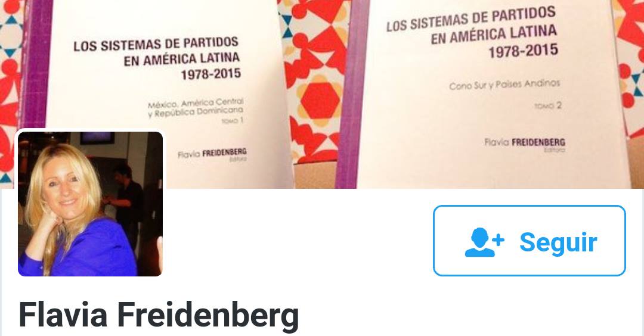Click author name on the Tomo 1 cover

(x=212, y=154)
